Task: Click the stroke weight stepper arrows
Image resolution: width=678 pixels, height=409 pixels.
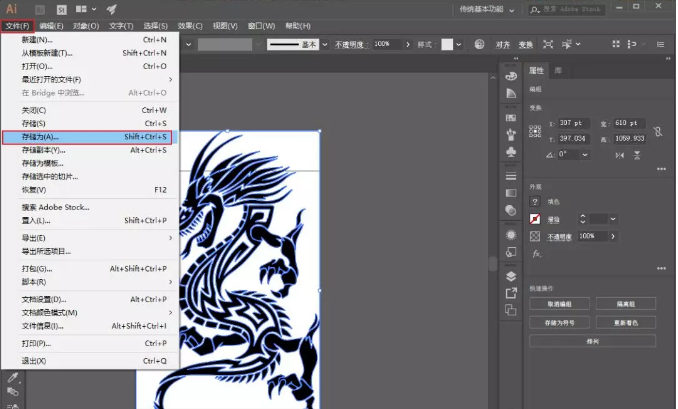Action: (x=582, y=219)
